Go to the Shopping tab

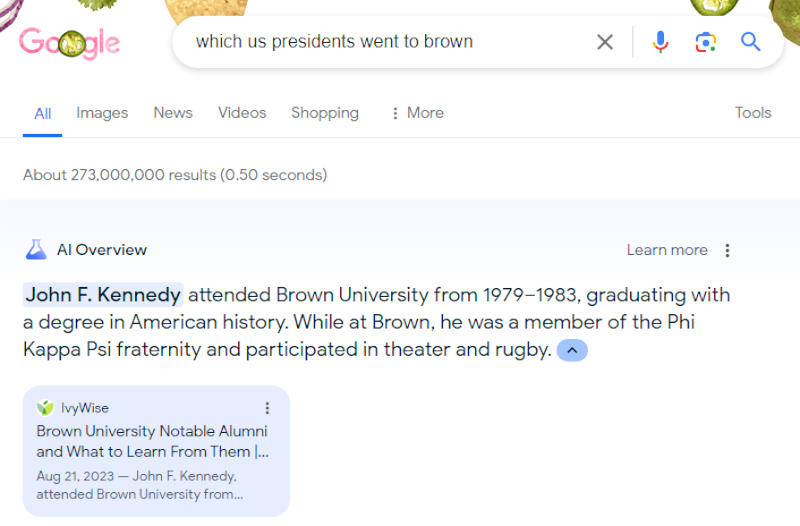pos(325,113)
